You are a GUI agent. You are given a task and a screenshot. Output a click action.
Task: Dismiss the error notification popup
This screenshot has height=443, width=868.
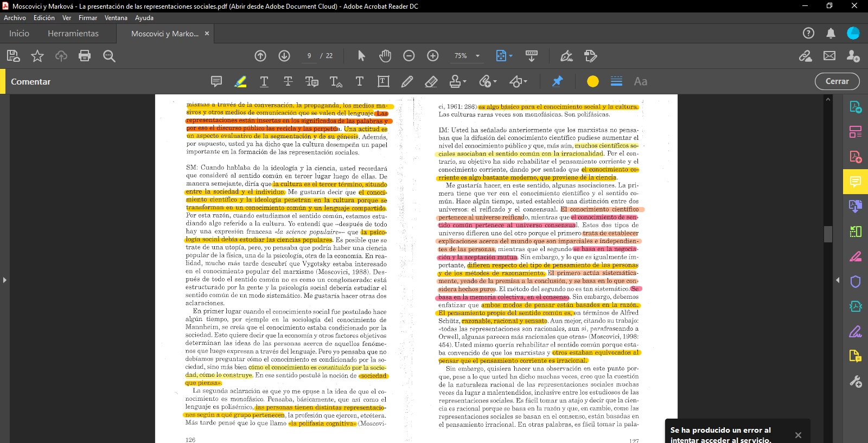tap(798, 435)
